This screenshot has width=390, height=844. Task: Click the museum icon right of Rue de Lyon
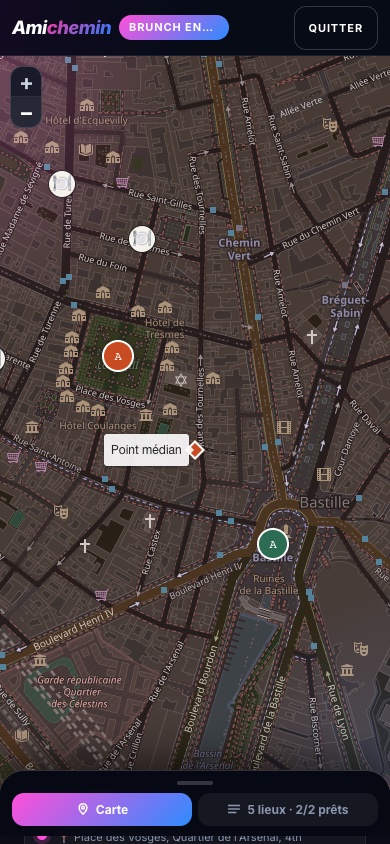(x=347, y=670)
